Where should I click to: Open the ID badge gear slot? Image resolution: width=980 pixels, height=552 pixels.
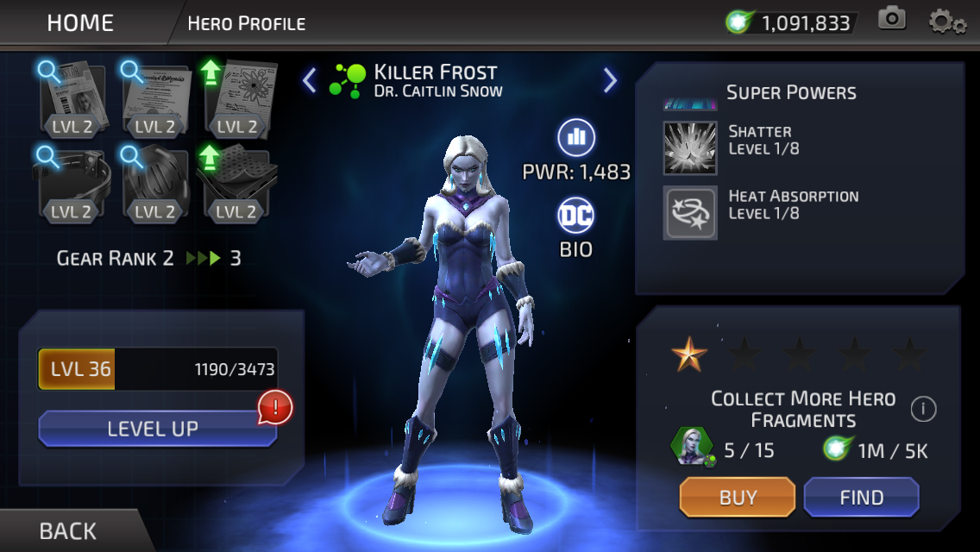(73, 99)
